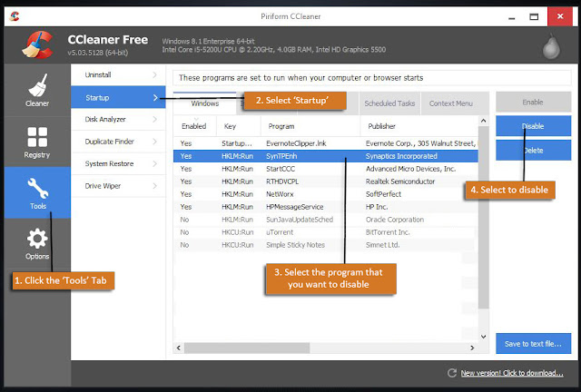
Task: Open the Cleaner section
Action: pos(37,90)
